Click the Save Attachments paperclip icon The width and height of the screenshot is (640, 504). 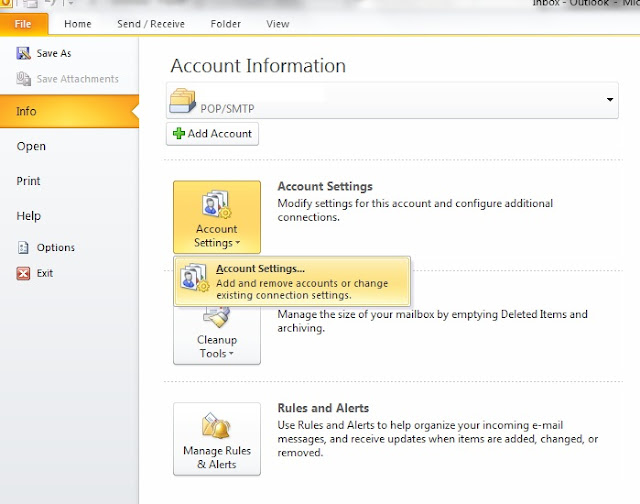click(23, 78)
